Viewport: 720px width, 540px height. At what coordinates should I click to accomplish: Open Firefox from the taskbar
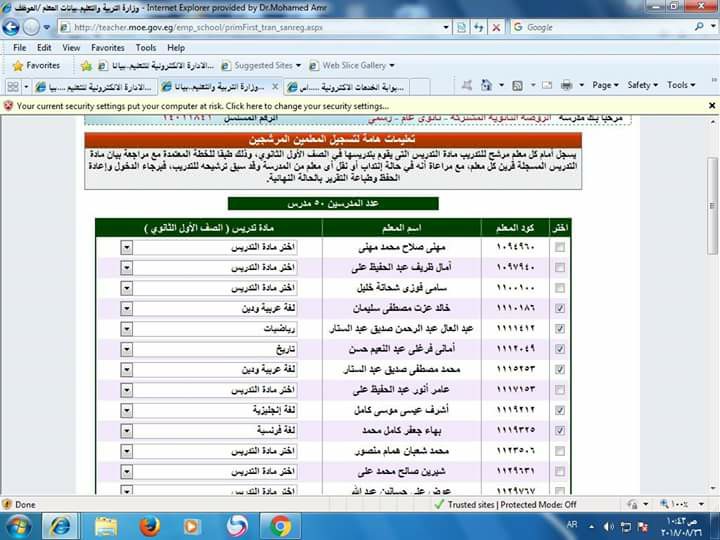click(150, 525)
